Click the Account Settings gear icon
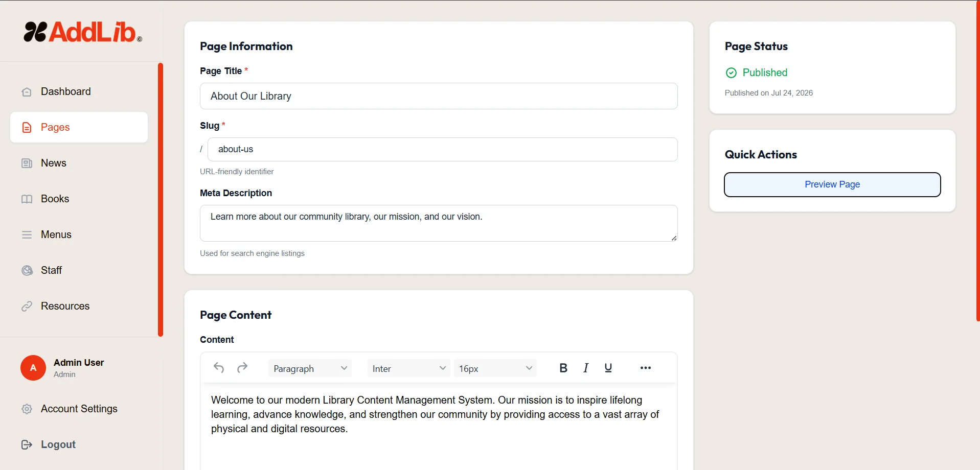This screenshot has width=980, height=470. pos(27,409)
